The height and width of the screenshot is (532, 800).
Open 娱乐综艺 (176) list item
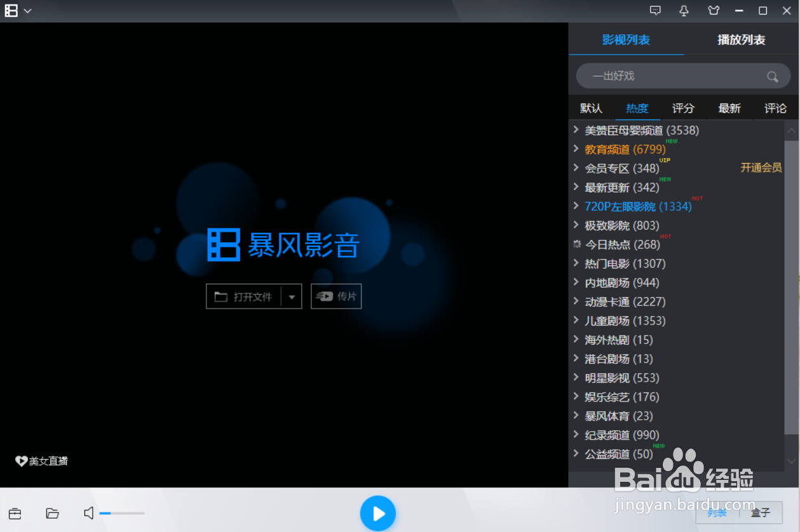tap(622, 397)
